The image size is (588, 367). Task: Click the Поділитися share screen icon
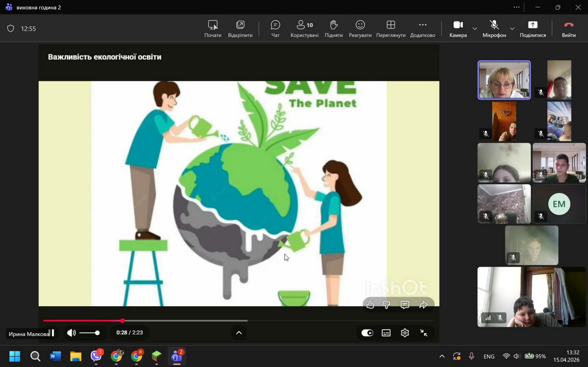(532, 28)
